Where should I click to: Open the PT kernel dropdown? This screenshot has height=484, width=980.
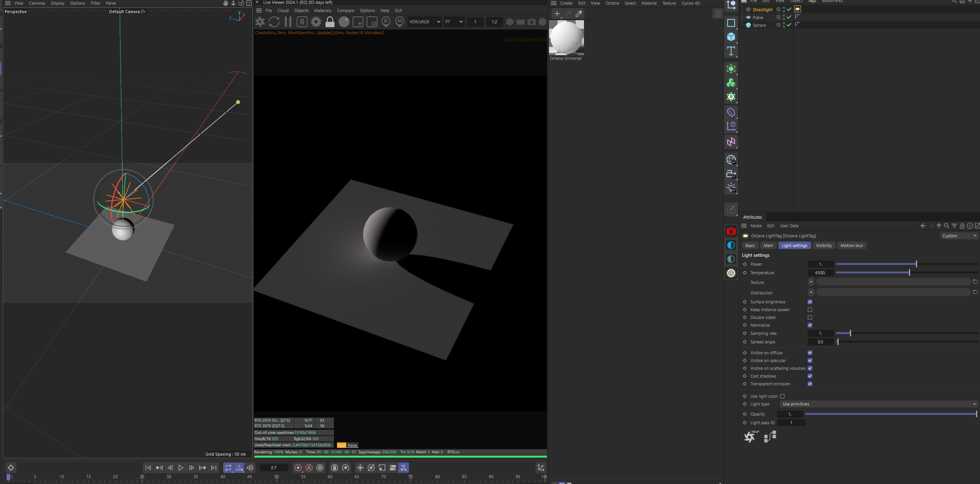click(x=454, y=22)
